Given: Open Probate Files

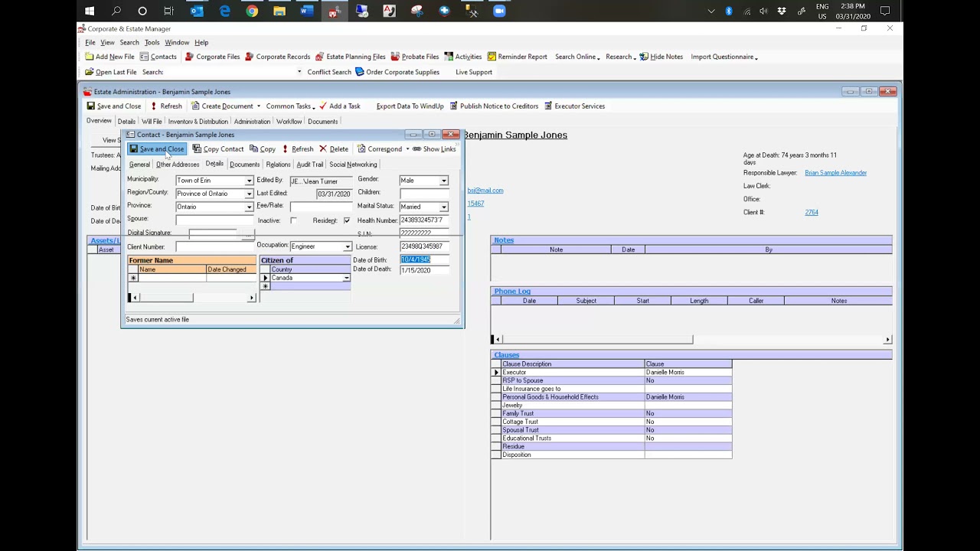Looking at the screenshot, I should pos(414,57).
